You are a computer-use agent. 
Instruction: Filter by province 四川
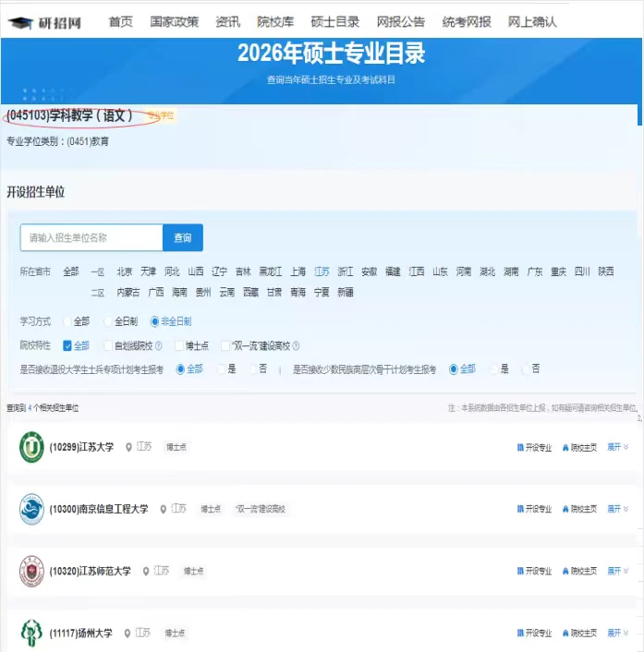[582, 272]
